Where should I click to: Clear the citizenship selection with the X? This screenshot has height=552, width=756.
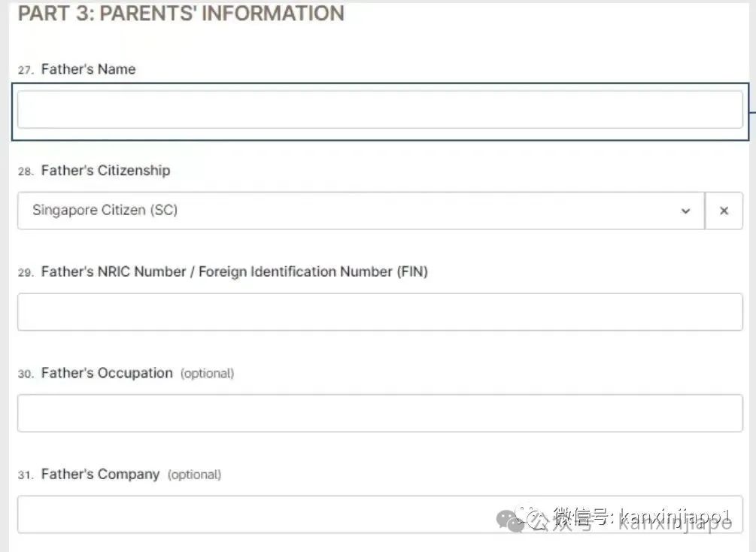point(724,211)
